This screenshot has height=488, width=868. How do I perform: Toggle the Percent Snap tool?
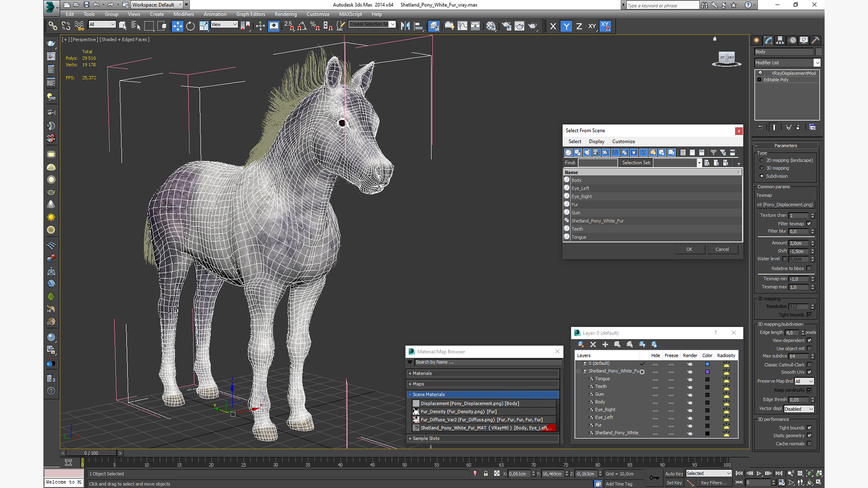pyautogui.click(x=315, y=26)
